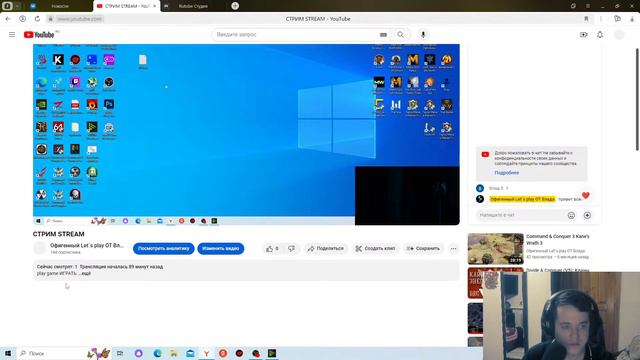Viewport: 640px width, 360px height.
Task: Click the Посмотреть аналитику button
Action: click(x=164, y=248)
